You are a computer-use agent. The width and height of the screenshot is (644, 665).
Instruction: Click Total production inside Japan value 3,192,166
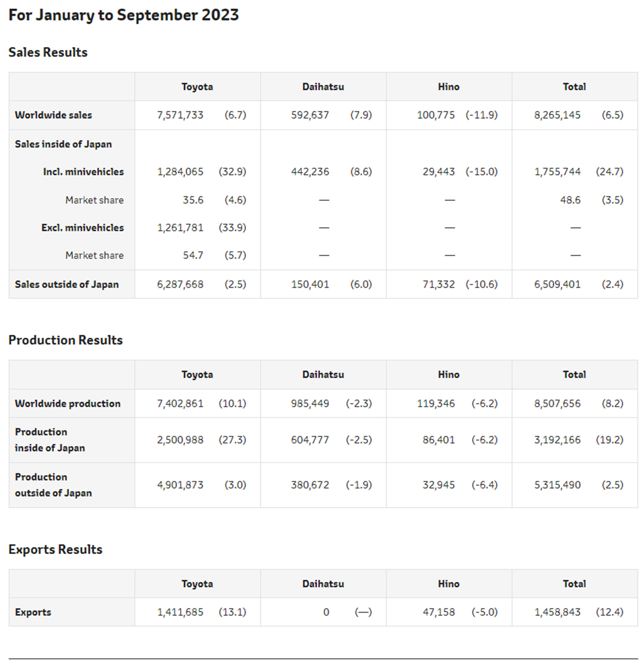tap(557, 440)
